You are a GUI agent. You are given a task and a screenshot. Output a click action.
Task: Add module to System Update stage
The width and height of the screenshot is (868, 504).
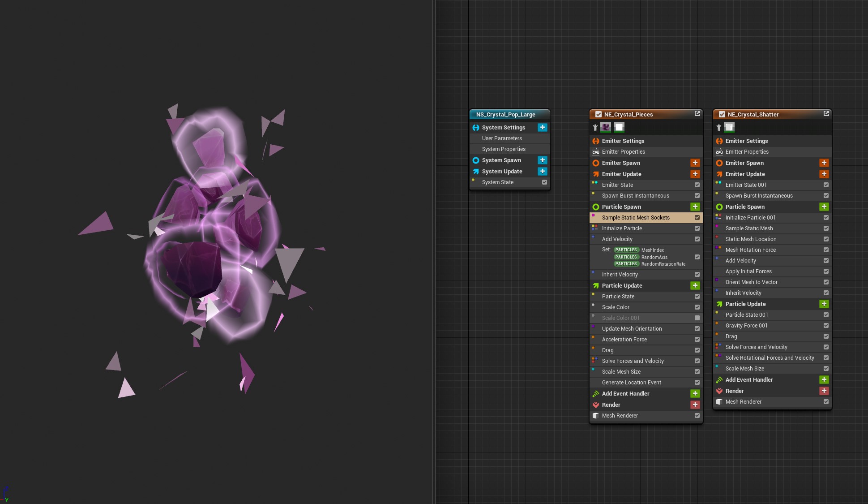click(x=542, y=171)
